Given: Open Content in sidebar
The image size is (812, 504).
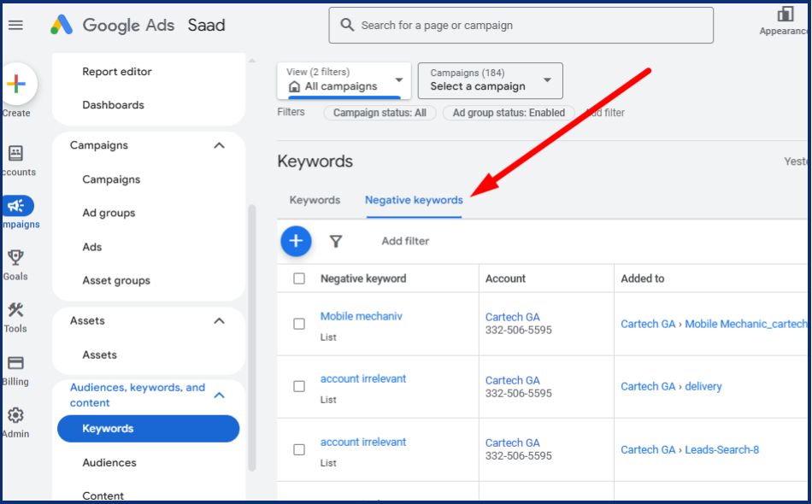Looking at the screenshot, I should (x=103, y=495).
